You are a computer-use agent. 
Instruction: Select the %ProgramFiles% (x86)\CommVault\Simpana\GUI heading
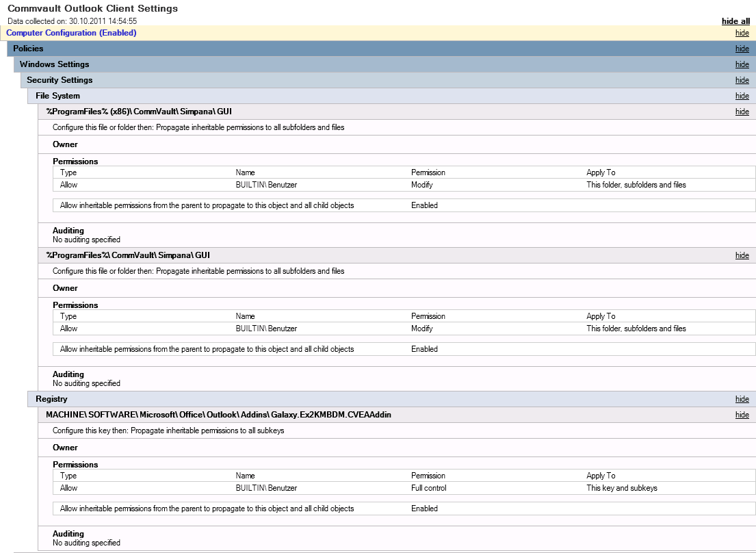tap(139, 112)
